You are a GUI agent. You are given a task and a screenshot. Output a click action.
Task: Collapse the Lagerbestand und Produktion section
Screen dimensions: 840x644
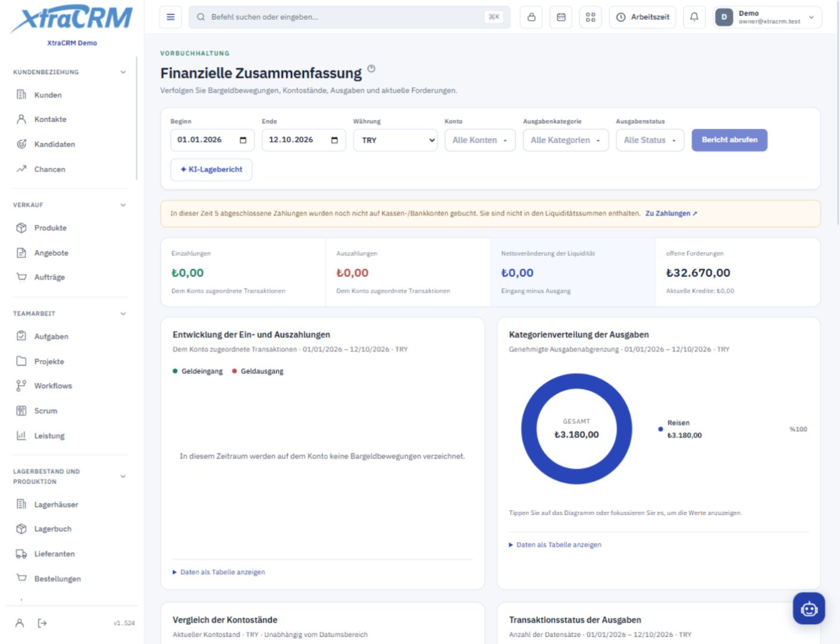click(x=123, y=476)
